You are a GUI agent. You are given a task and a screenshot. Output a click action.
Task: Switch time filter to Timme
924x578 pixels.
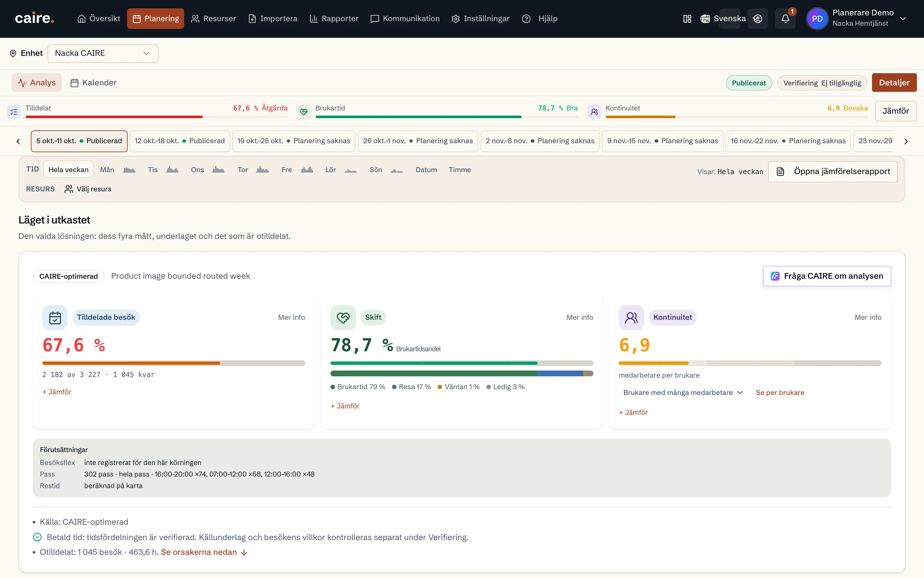pyautogui.click(x=459, y=170)
